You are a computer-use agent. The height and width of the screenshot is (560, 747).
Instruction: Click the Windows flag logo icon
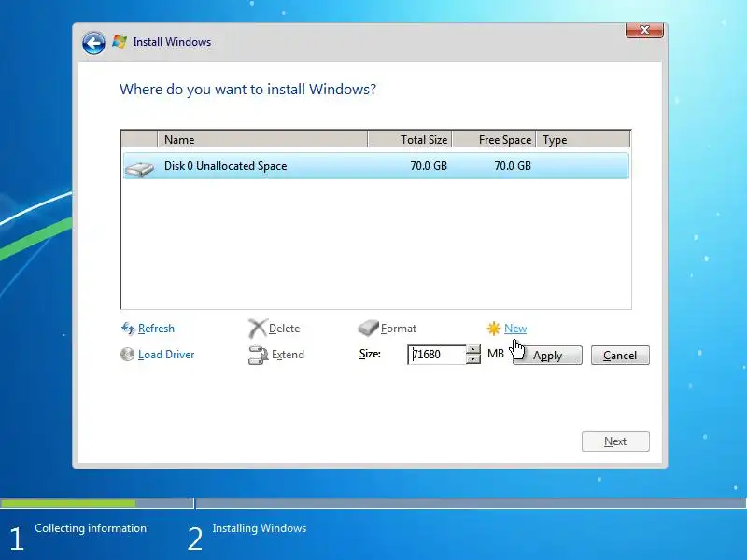120,41
